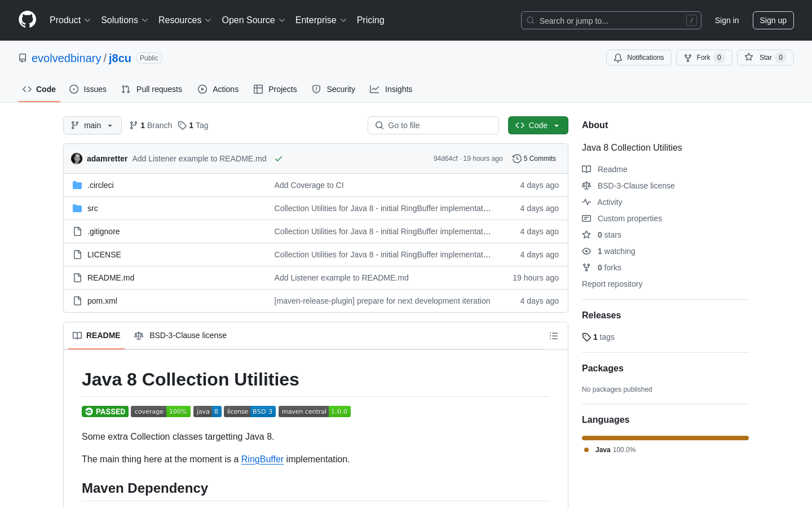Image resolution: width=812 pixels, height=508 pixels.
Task: Click the 1 watching link
Action: 608,251
